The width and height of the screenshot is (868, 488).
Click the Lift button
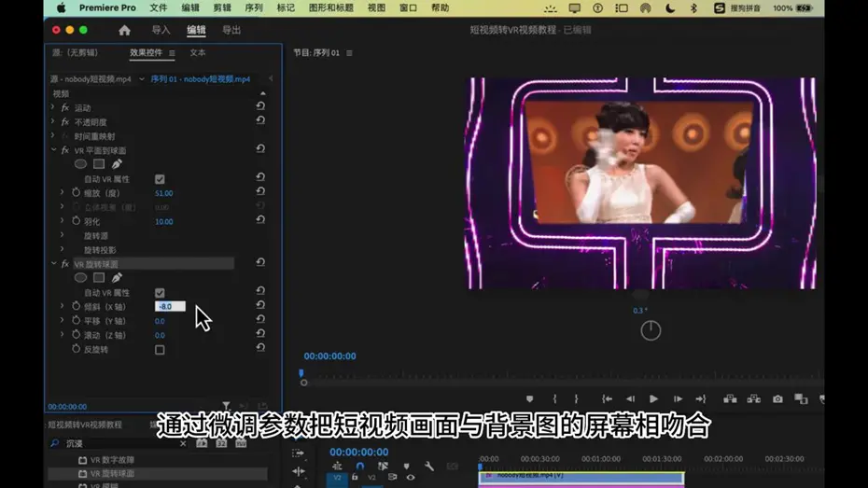(x=730, y=399)
